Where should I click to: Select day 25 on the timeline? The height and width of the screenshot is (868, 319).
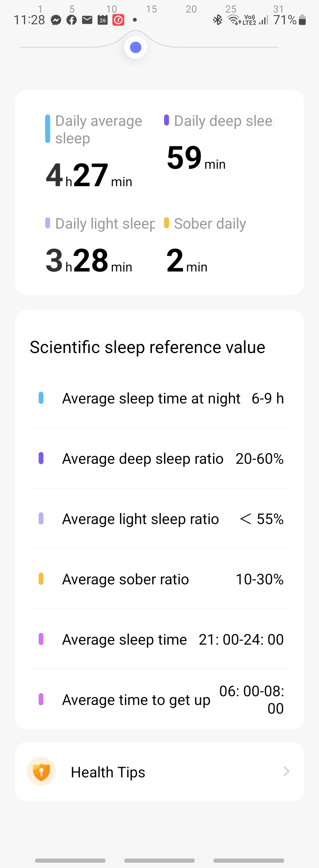point(231,9)
